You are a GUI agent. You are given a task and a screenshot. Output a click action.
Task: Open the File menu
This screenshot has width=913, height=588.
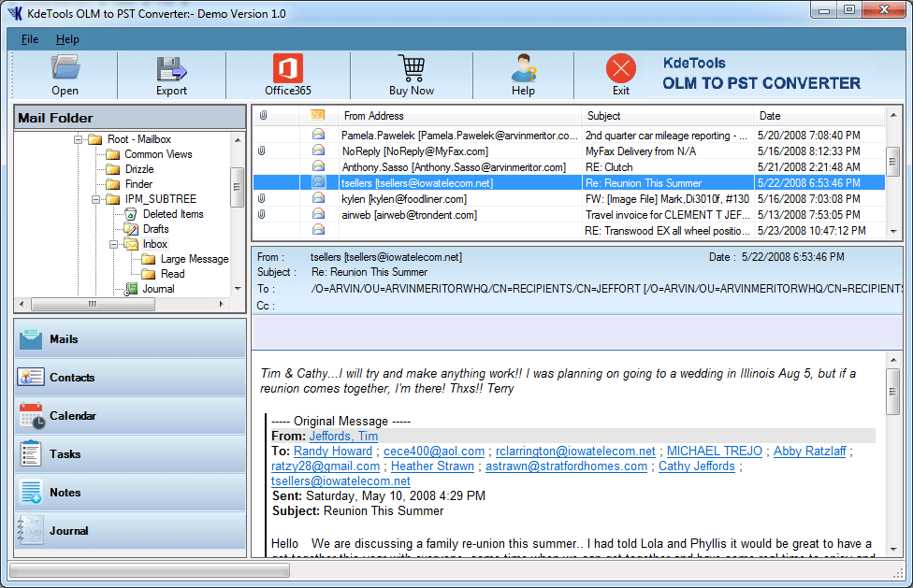click(30, 39)
